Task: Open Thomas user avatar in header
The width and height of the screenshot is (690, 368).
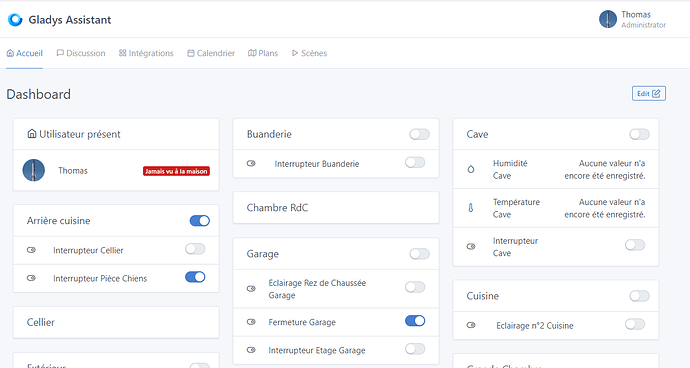Action: click(x=608, y=19)
